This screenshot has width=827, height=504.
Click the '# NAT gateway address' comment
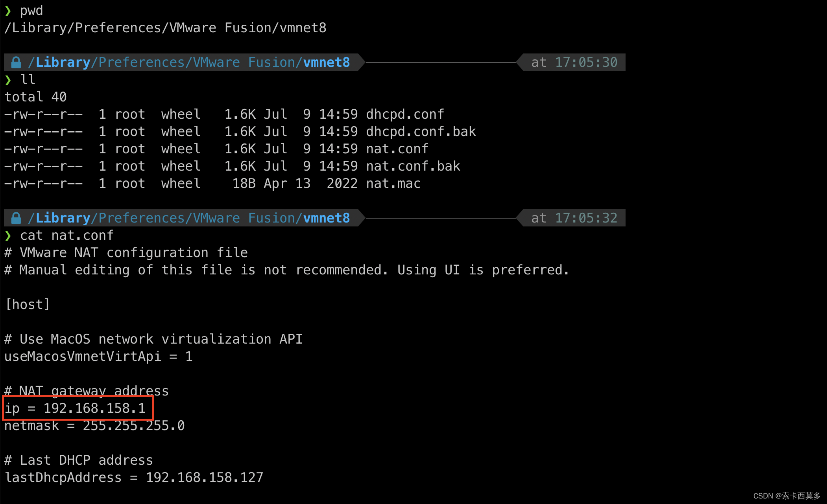(87, 391)
